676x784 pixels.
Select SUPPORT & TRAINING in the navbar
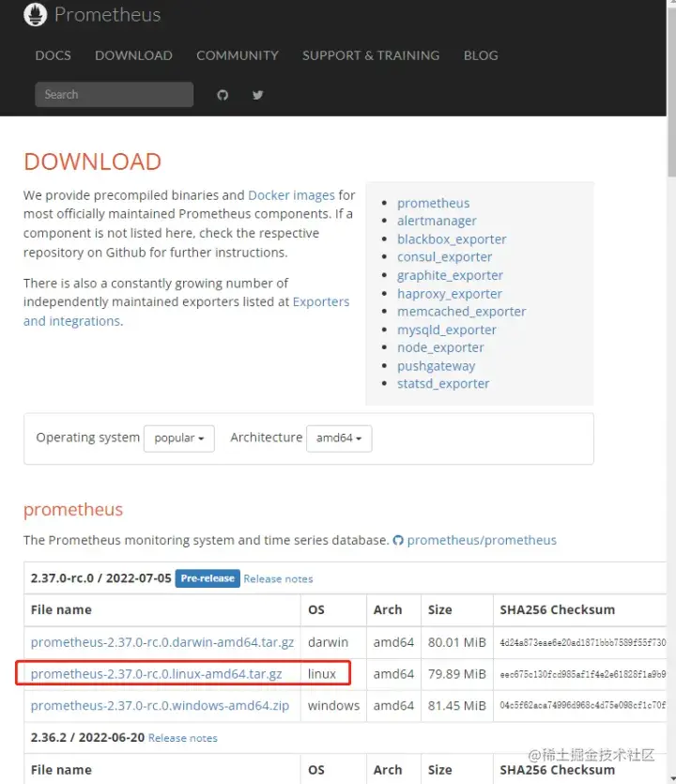click(371, 55)
